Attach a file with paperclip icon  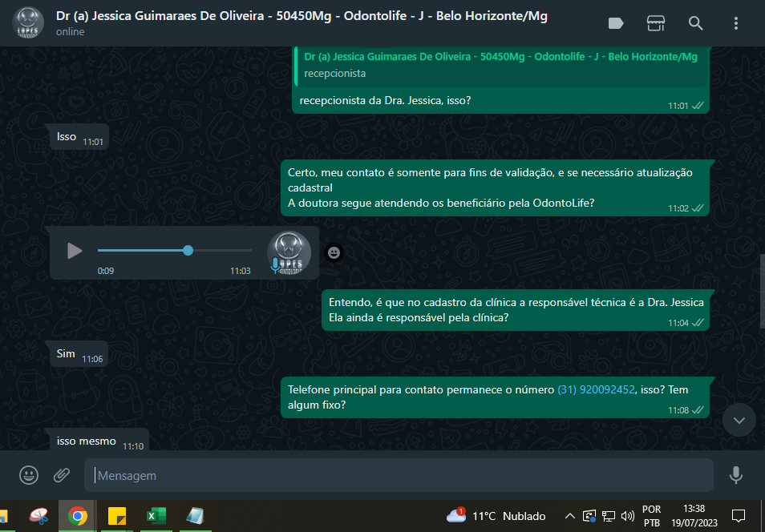(62, 475)
